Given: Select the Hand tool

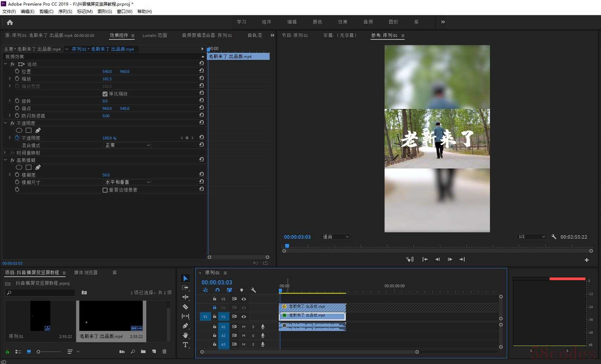Looking at the screenshot, I should (x=185, y=335).
